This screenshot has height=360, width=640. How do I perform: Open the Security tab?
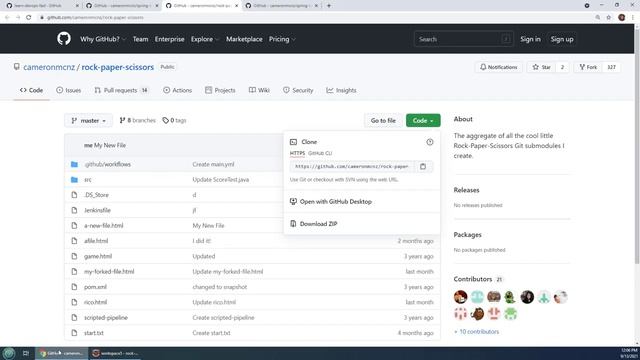[x=298, y=90]
